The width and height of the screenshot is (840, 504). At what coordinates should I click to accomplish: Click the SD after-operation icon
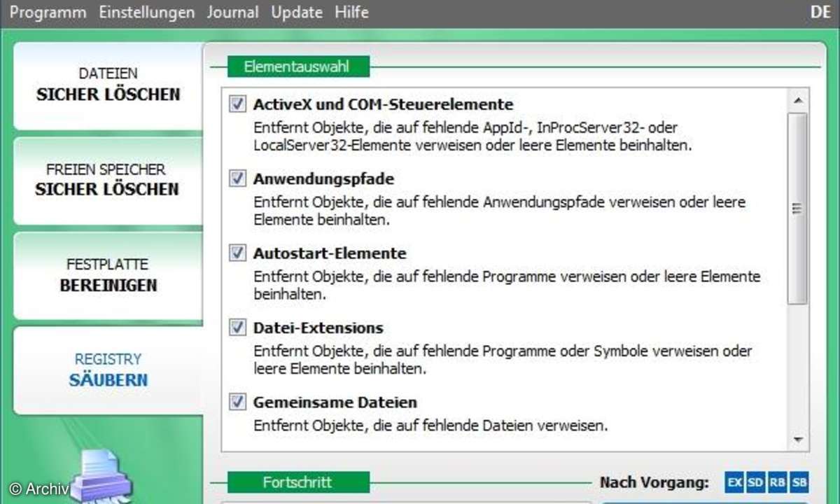[x=756, y=482]
